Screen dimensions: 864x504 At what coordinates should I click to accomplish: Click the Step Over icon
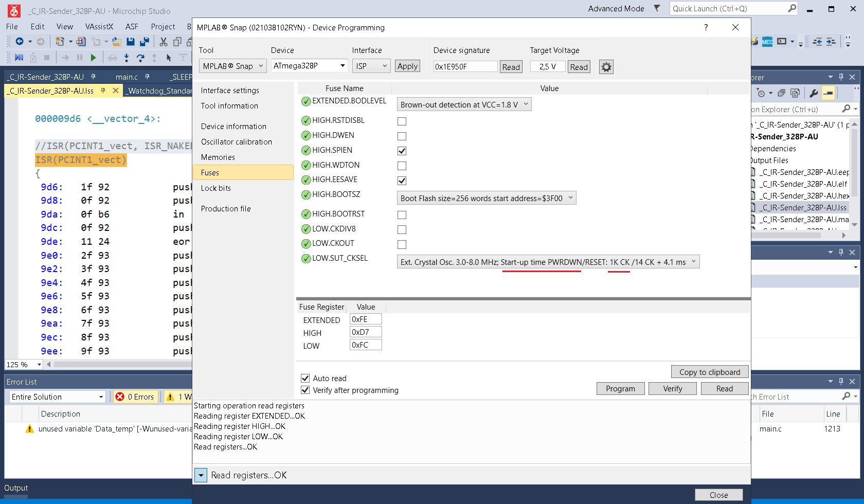pos(140,58)
